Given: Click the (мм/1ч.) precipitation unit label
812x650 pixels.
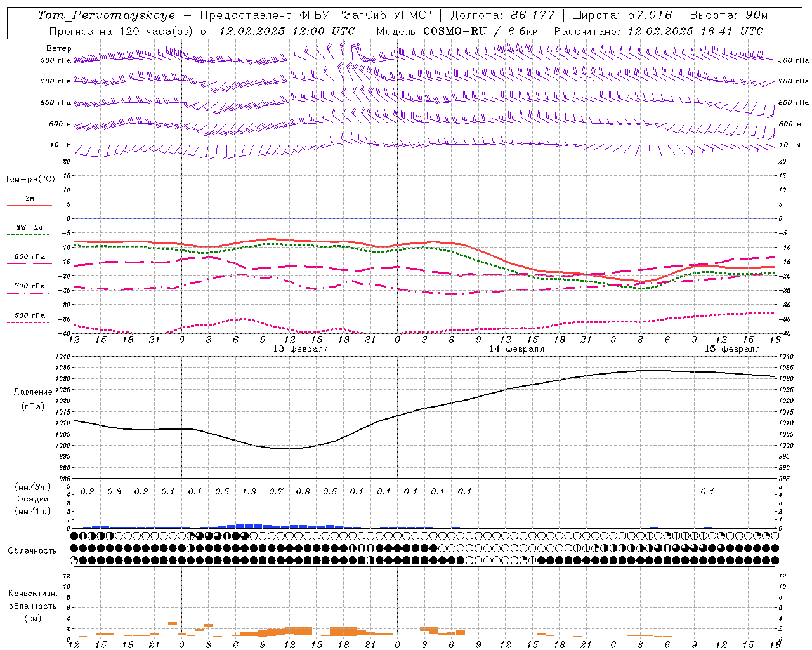Looking at the screenshot, I should tap(33, 511).
